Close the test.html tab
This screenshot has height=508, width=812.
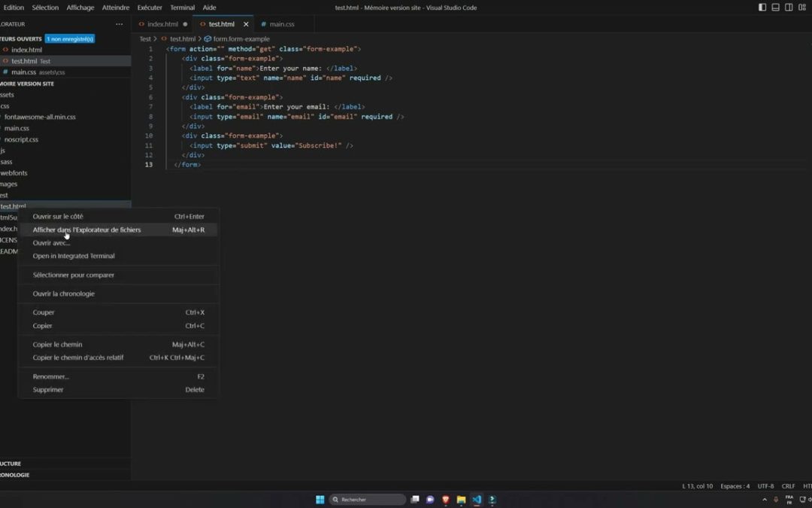(246, 24)
